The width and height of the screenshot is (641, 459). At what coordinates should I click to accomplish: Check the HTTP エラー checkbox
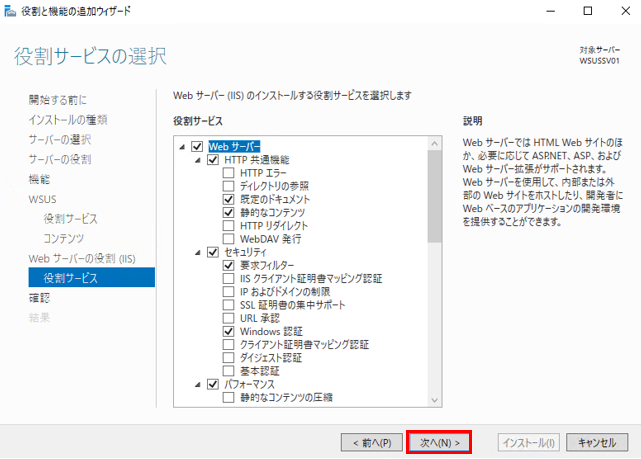(229, 173)
